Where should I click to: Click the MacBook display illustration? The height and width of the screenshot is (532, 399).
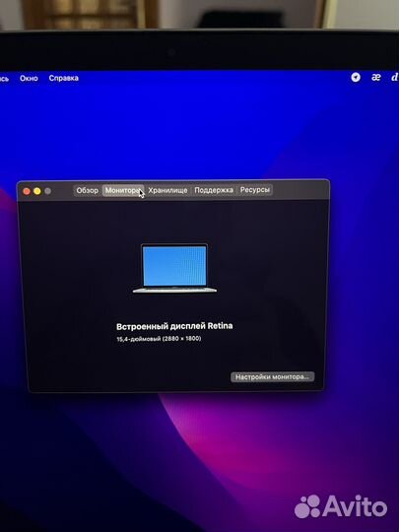pos(174,268)
